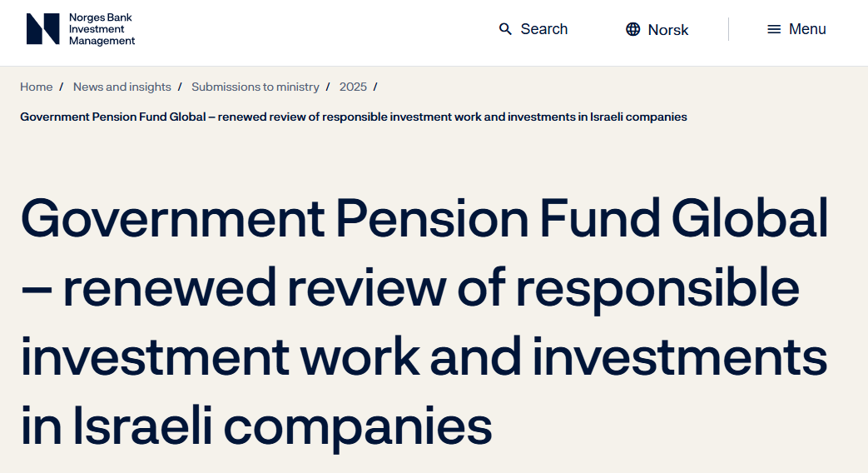
Task: Open the Search label in the header
Action: coord(544,29)
